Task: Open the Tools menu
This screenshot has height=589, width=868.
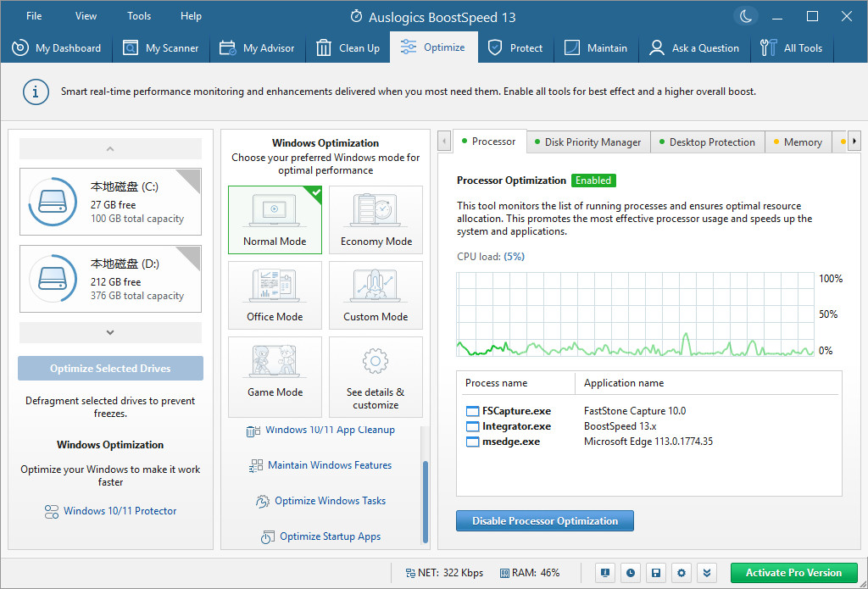Action: point(139,16)
